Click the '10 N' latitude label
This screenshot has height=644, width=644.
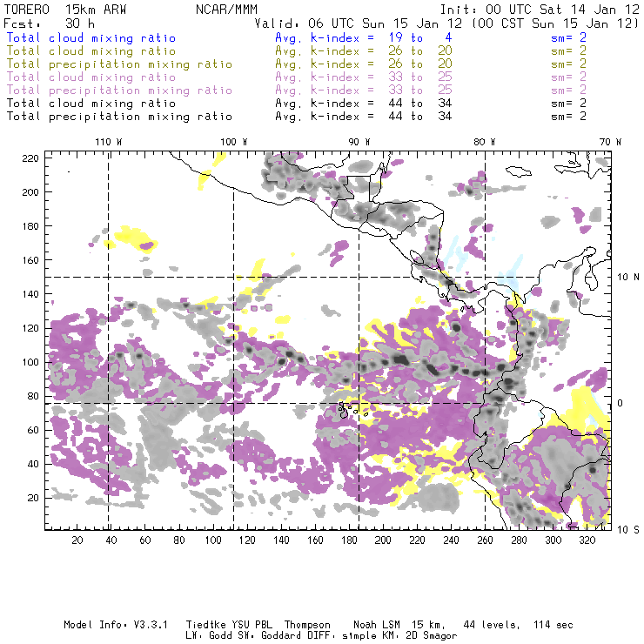pyautogui.click(x=628, y=278)
